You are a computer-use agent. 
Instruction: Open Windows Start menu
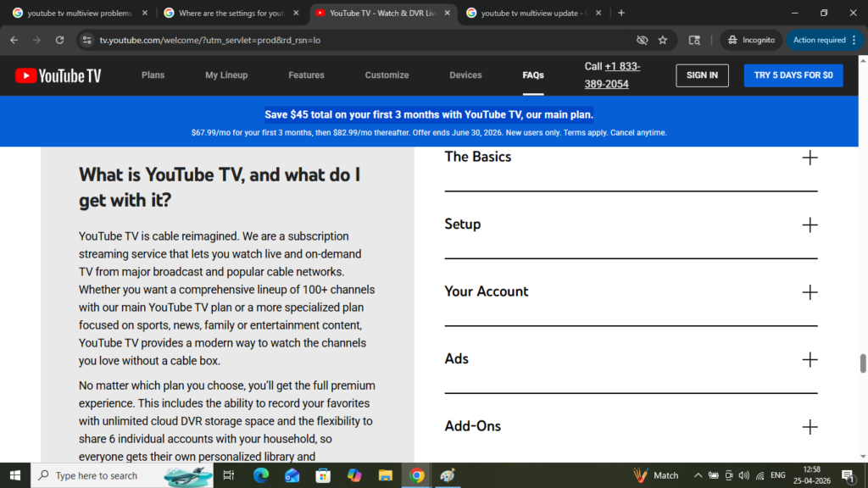click(x=15, y=475)
